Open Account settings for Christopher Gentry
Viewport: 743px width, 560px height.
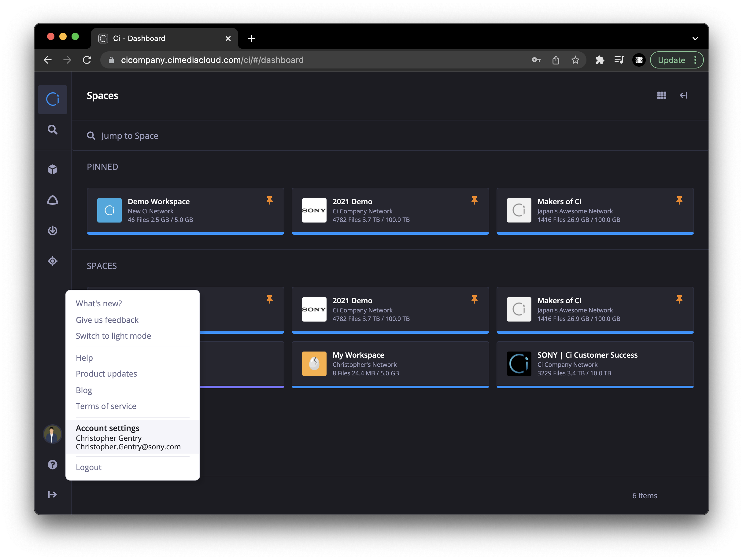tap(133, 437)
